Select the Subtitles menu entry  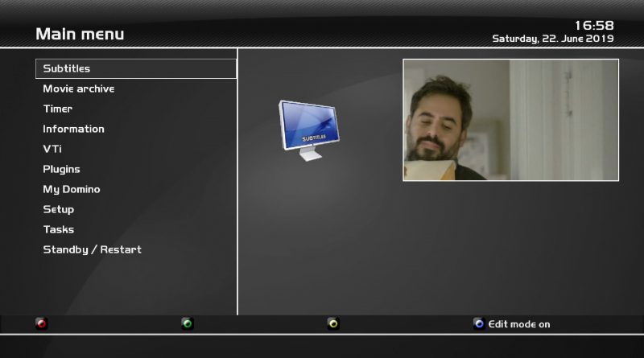pyautogui.click(x=136, y=68)
